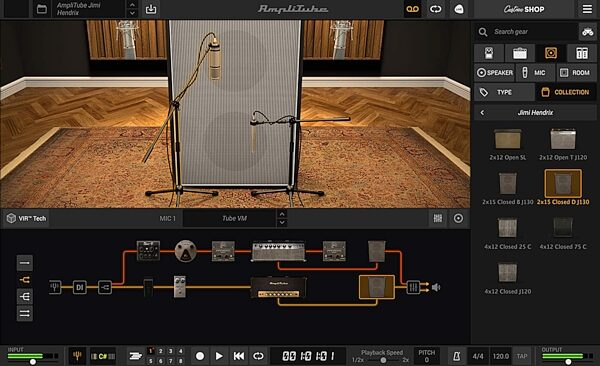Open the C# tuner note display

point(103,356)
